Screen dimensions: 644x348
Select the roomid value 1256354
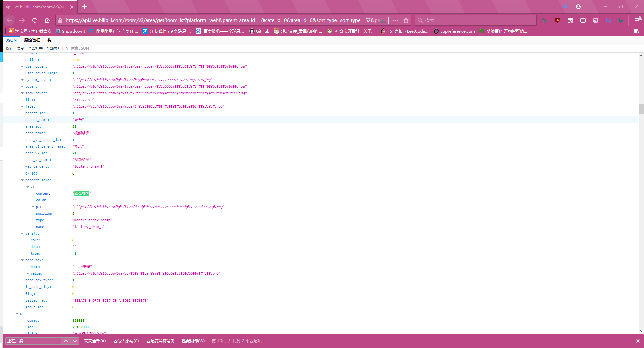pyautogui.click(x=79, y=320)
